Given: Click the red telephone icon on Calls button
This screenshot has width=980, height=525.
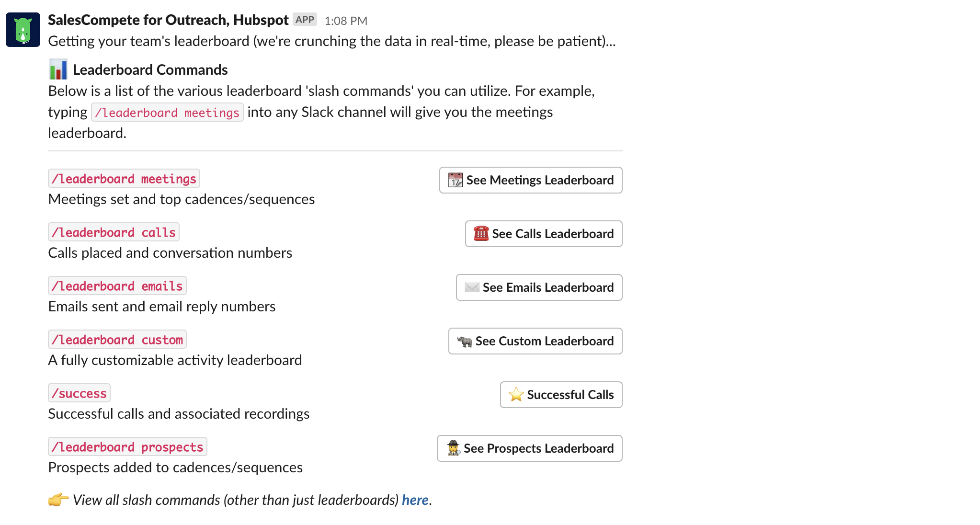Looking at the screenshot, I should (481, 233).
